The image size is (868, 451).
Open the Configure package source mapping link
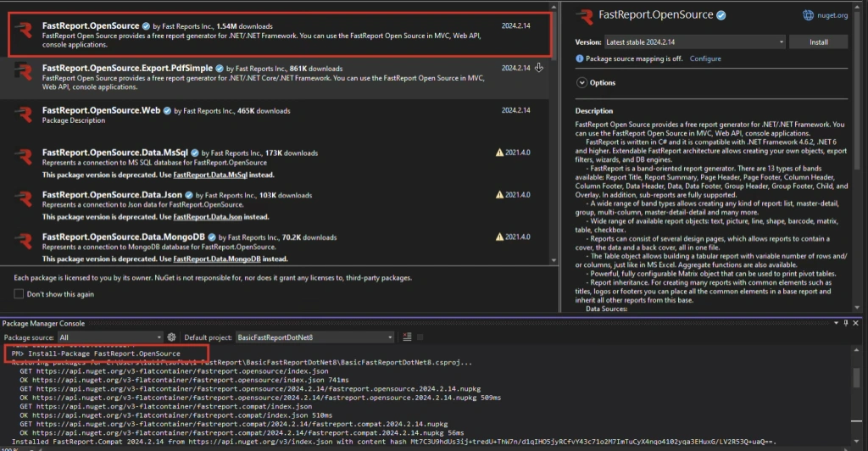[705, 58]
